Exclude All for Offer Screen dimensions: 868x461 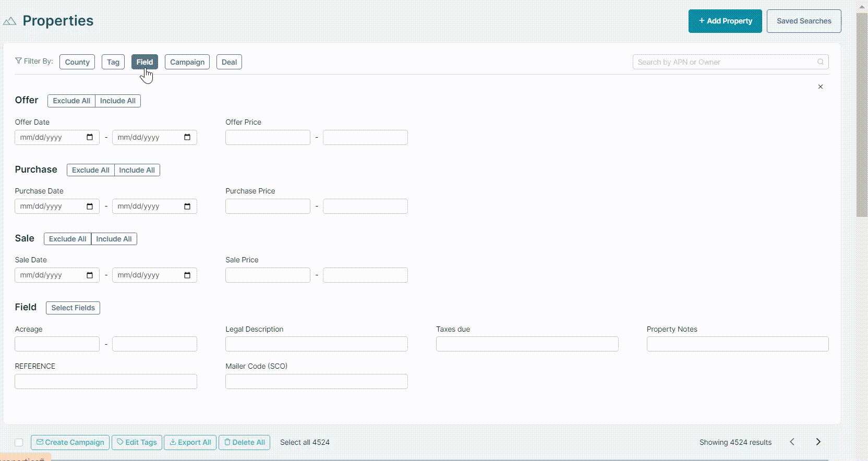point(71,101)
